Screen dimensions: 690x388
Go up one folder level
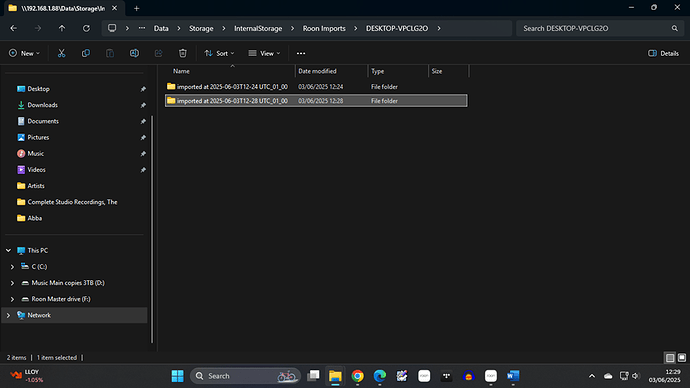tap(62, 28)
